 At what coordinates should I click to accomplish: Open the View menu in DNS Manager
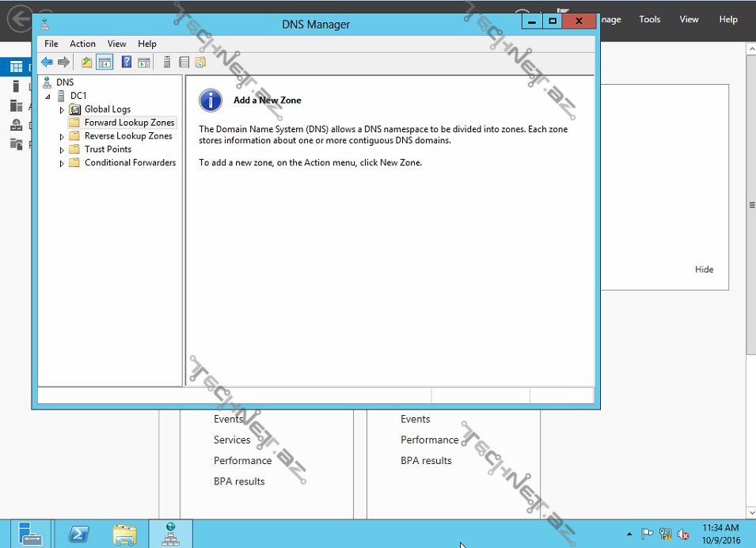(116, 44)
